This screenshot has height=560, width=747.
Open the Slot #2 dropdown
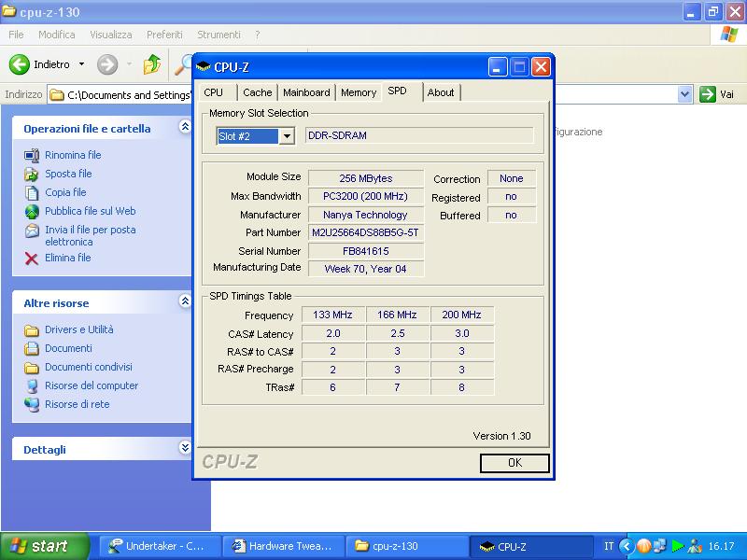point(287,136)
